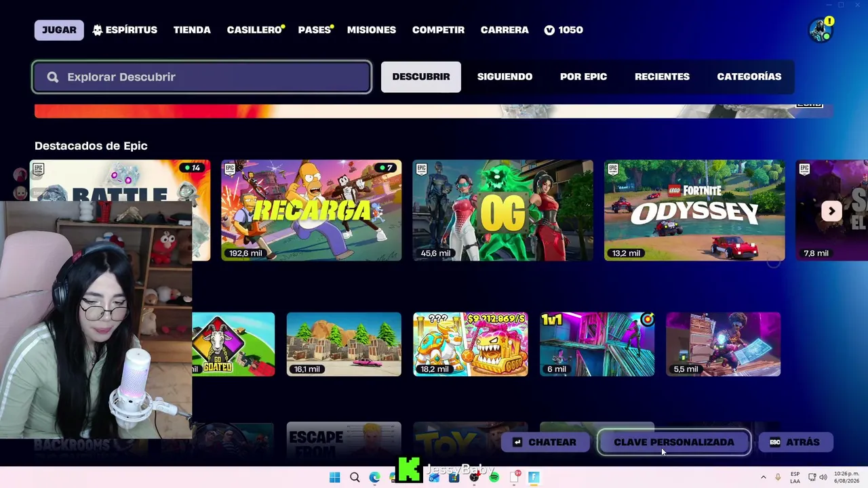Open the network tray icon
Viewport: 868px width, 488px height.
812,477
